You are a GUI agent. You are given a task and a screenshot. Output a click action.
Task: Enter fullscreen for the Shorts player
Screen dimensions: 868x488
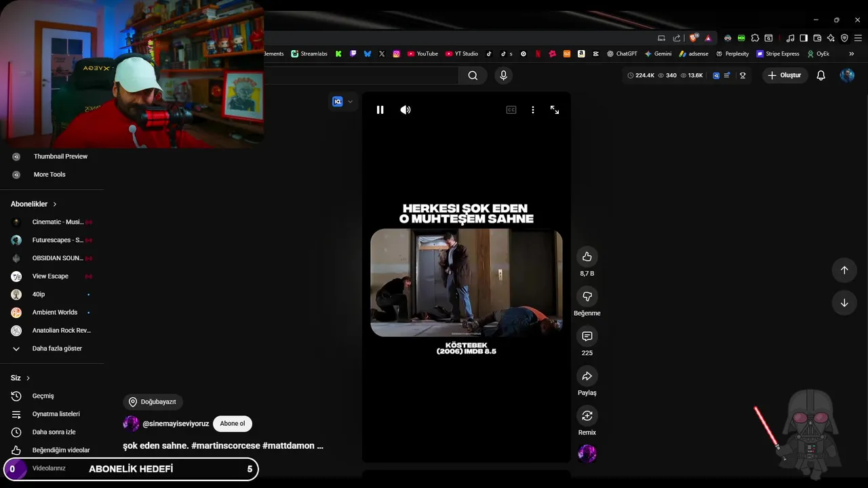click(x=555, y=110)
